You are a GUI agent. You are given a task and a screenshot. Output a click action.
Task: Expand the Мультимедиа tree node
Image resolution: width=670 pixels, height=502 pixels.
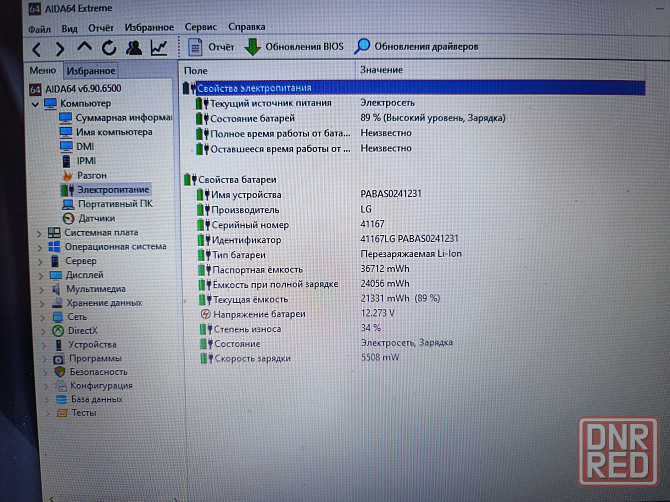(x=42, y=290)
